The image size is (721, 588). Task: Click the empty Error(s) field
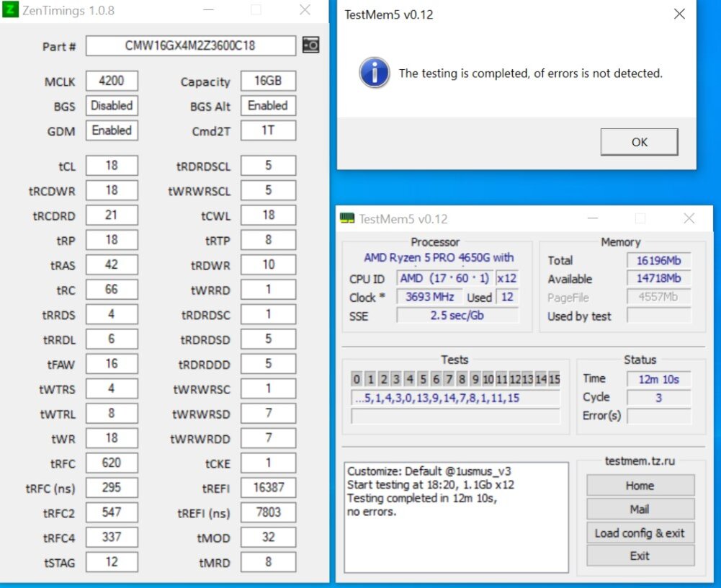coord(658,416)
